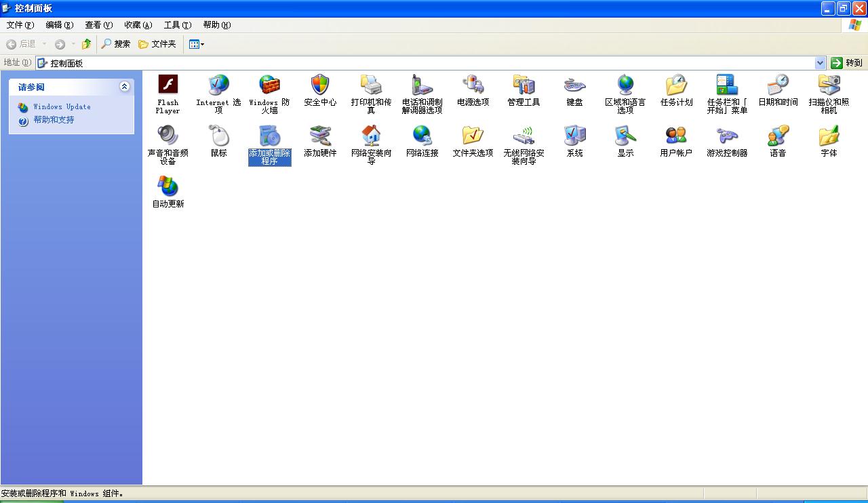Open the 声音和音频设备 icon
Viewport: 868px width, 503px height.
[167, 136]
